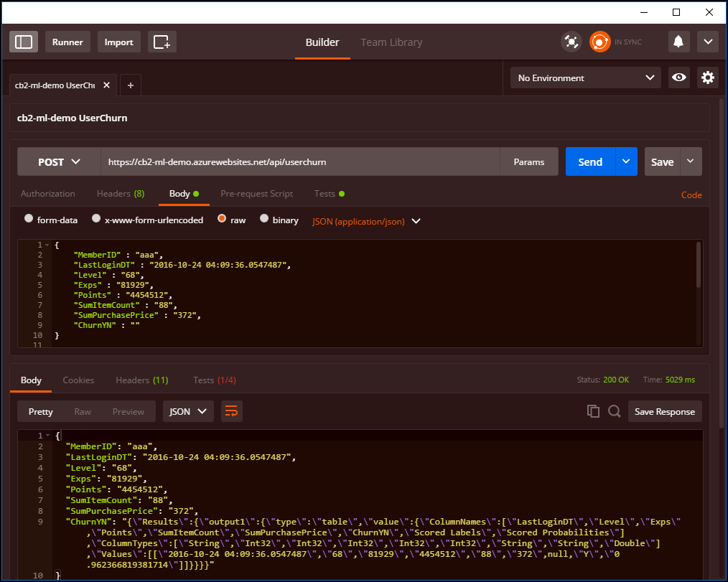Click the orange sync status icon
Image resolution: width=728 pixels, height=582 pixels.
(x=599, y=42)
